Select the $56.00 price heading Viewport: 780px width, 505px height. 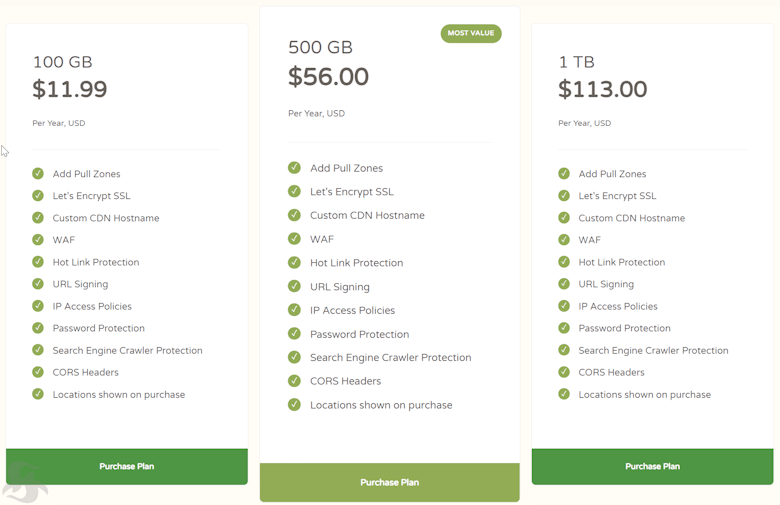328,77
